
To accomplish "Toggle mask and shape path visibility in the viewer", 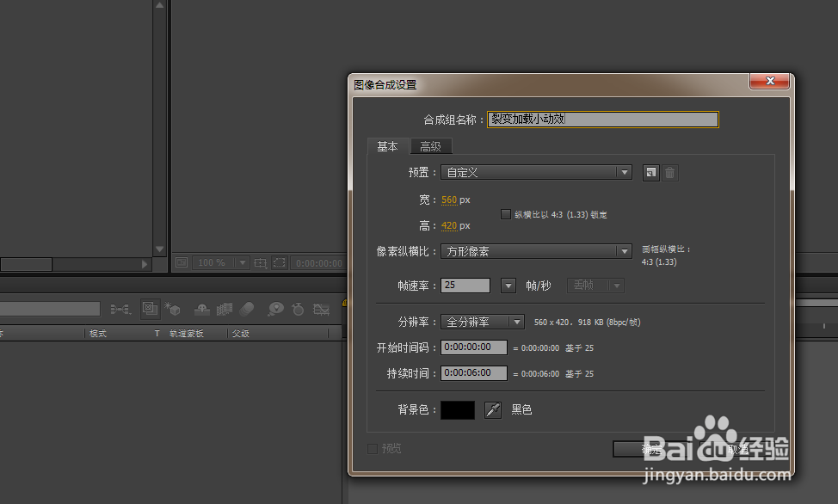I will click(279, 262).
